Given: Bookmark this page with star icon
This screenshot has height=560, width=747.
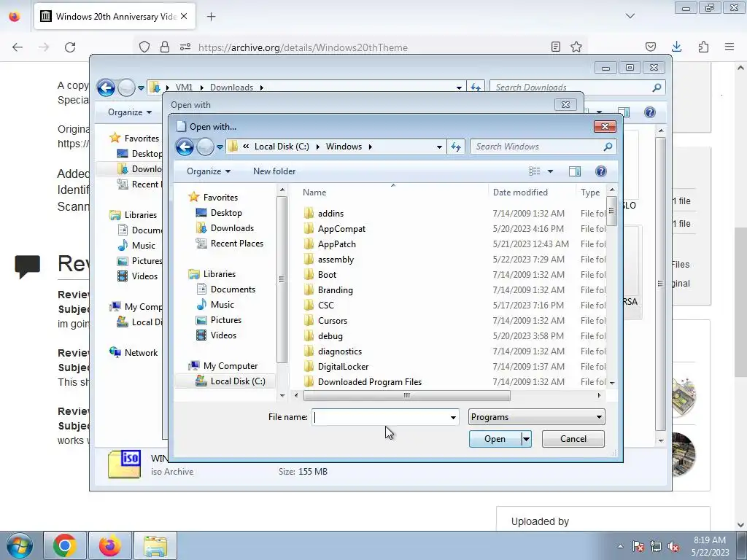Looking at the screenshot, I should click(576, 47).
